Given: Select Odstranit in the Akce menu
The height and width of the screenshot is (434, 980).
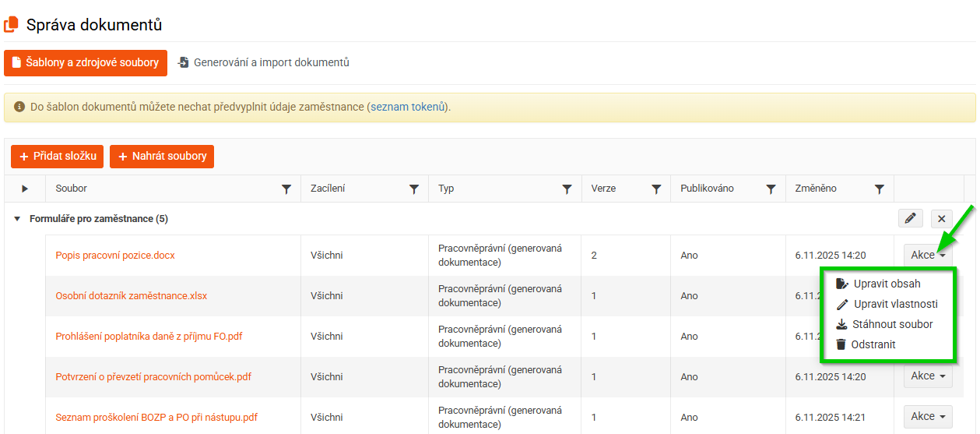Looking at the screenshot, I should coord(873,344).
